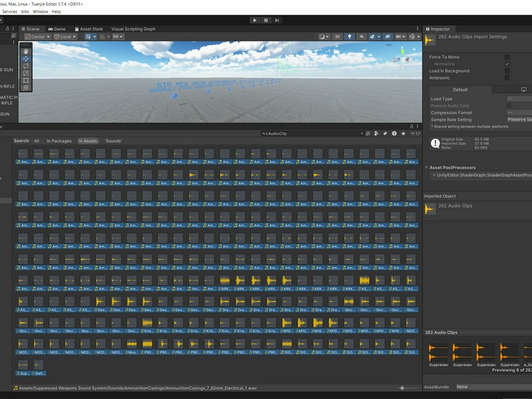The image size is (532, 399).
Task: Enable the Load In Background checkbox
Action: [x=507, y=71]
